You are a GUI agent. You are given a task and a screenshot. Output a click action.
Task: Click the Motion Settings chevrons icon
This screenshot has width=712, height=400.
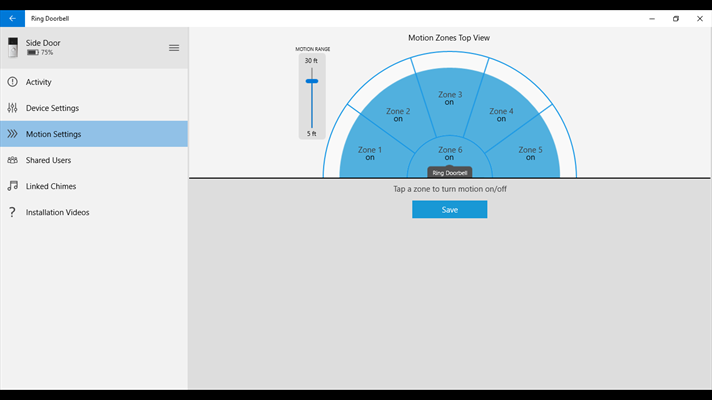click(x=12, y=133)
